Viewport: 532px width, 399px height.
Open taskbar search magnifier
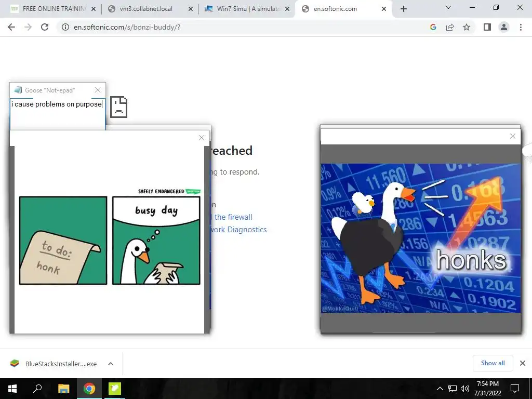tap(37, 389)
